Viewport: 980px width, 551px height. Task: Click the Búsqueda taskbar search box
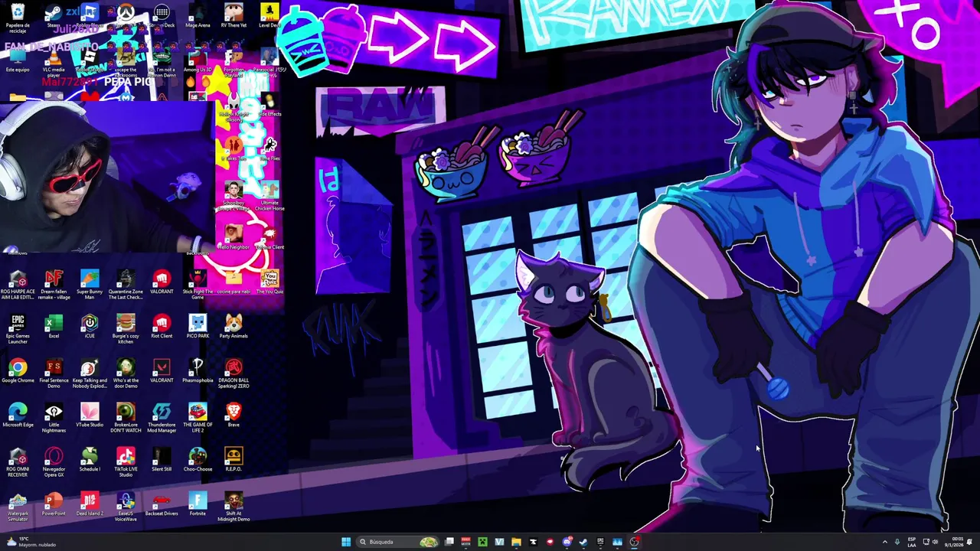(x=398, y=542)
